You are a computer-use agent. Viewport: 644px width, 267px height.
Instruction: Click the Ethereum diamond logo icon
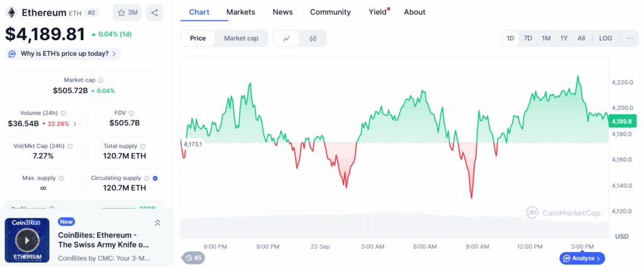pyautogui.click(x=11, y=13)
